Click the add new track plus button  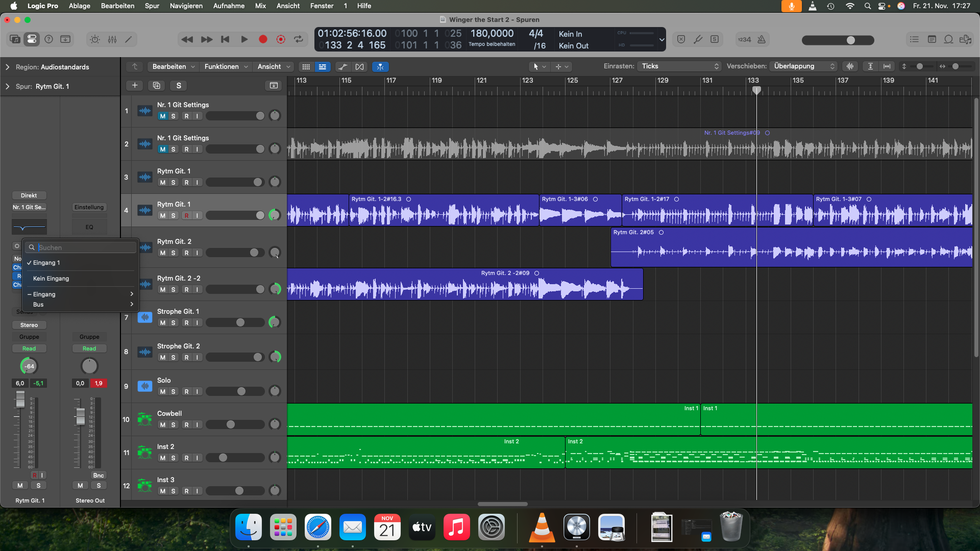135,85
